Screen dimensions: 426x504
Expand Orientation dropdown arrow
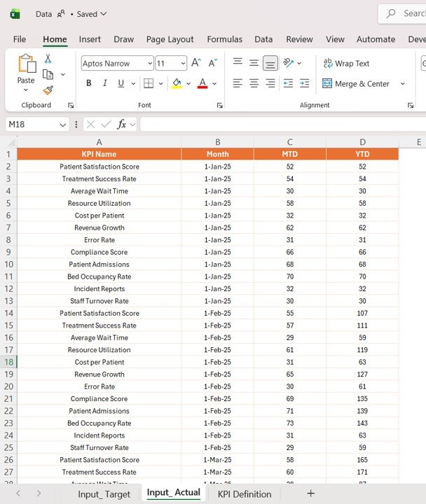[299, 63]
